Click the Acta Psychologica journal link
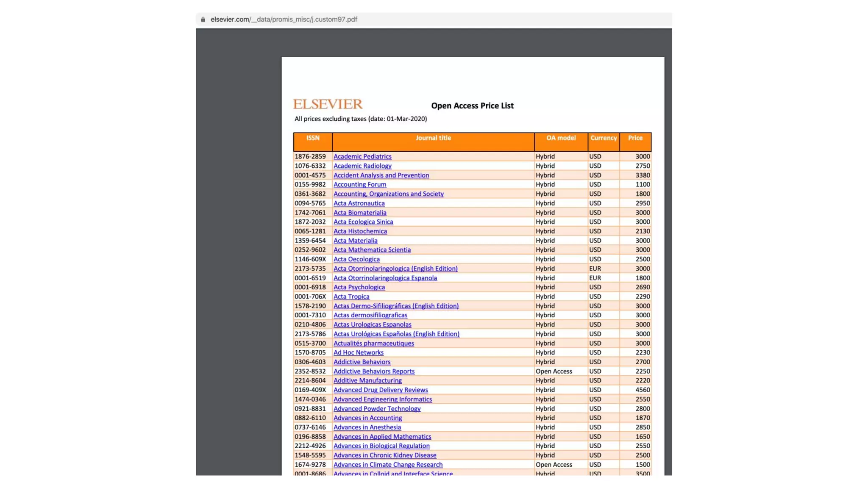 point(359,287)
